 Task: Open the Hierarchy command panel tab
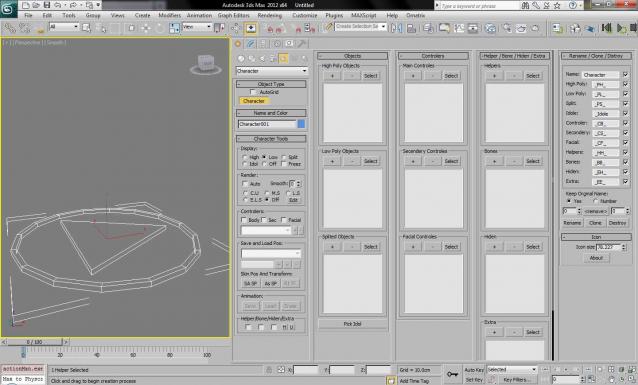(263, 44)
